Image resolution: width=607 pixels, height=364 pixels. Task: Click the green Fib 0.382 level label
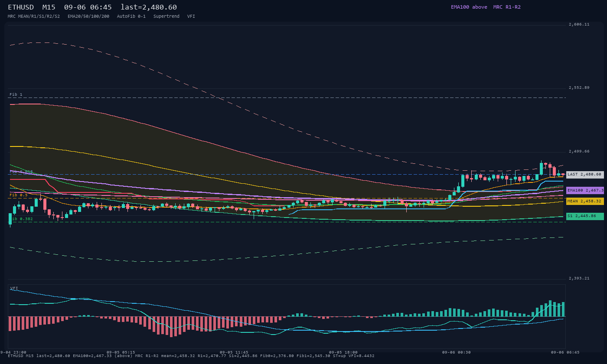21,219
